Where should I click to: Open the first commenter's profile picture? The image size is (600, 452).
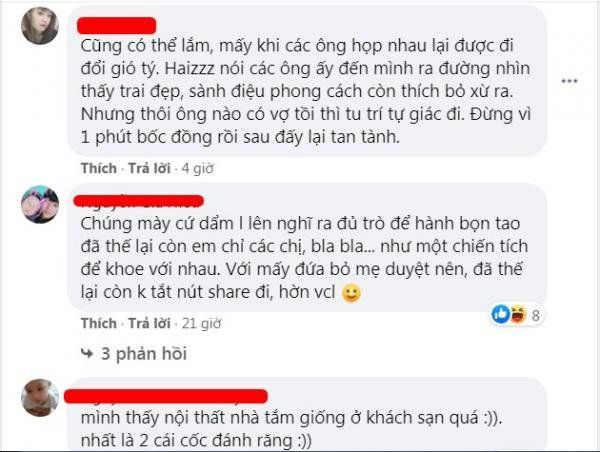pyautogui.click(x=40, y=25)
